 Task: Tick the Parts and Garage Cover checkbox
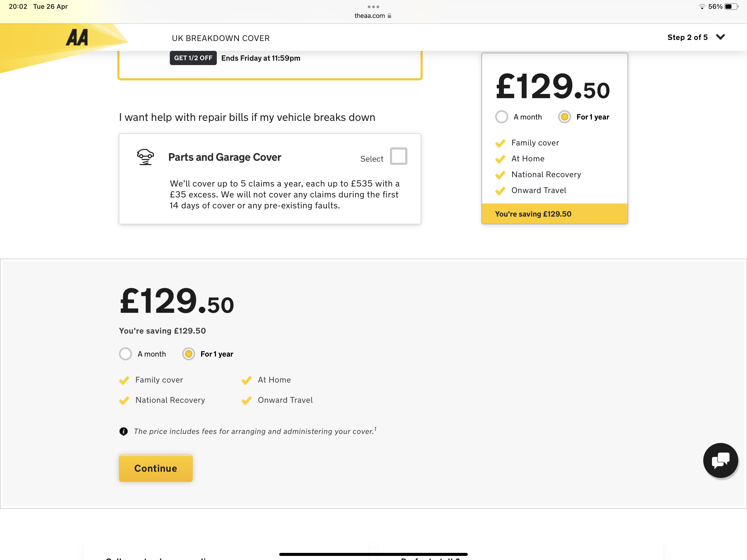[x=398, y=156]
